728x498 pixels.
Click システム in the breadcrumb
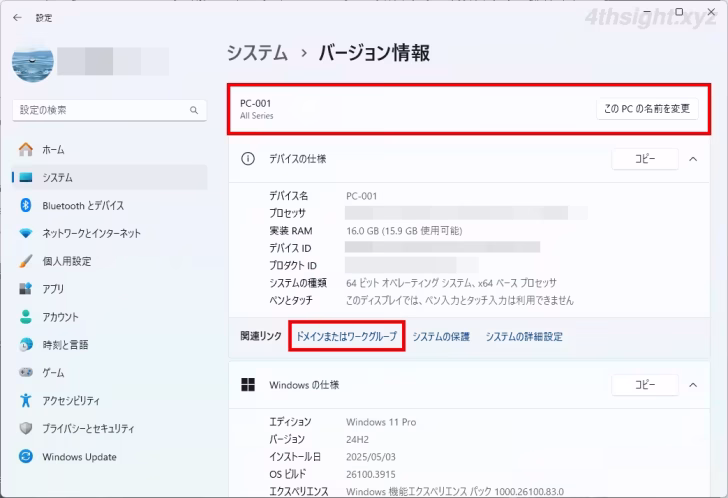pyautogui.click(x=257, y=52)
